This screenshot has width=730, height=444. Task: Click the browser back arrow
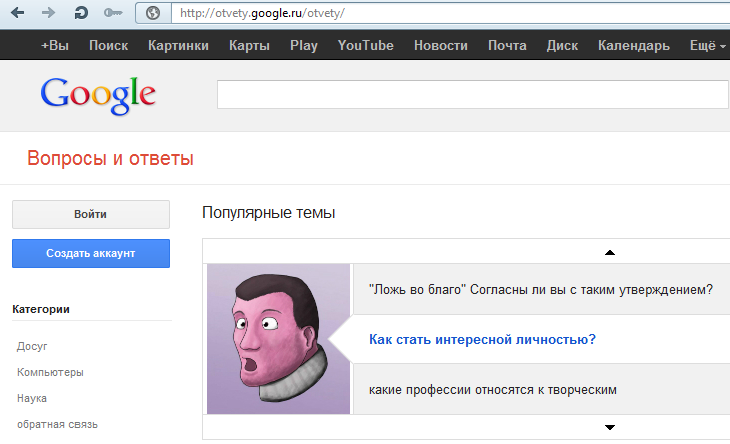click(x=18, y=13)
